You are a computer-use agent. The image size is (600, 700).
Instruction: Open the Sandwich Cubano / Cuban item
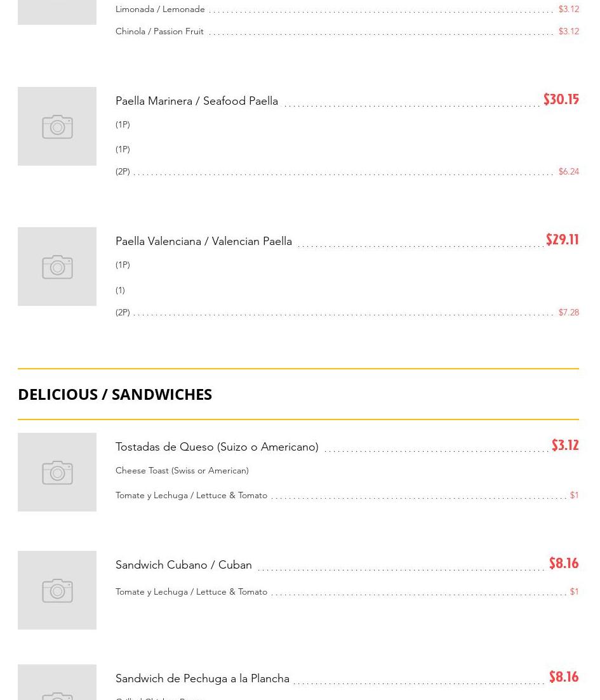183,565
